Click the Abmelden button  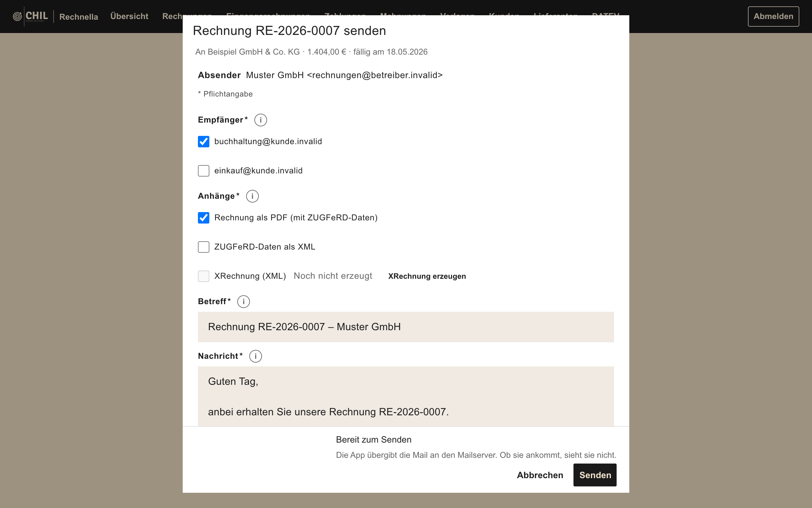coord(773,16)
